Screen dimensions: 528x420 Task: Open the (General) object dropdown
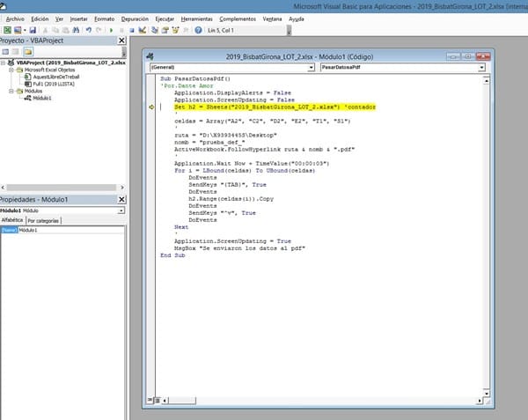pyautogui.click(x=310, y=66)
